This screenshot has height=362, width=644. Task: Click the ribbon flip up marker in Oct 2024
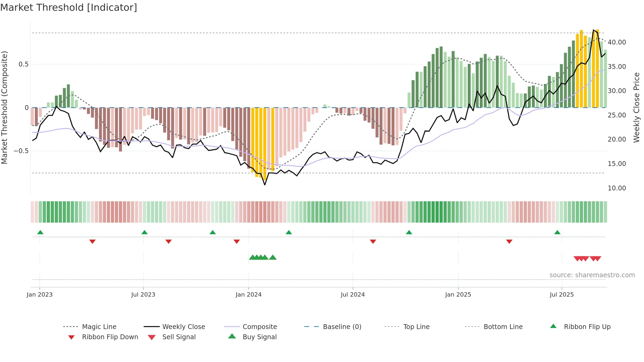pos(409,232)
